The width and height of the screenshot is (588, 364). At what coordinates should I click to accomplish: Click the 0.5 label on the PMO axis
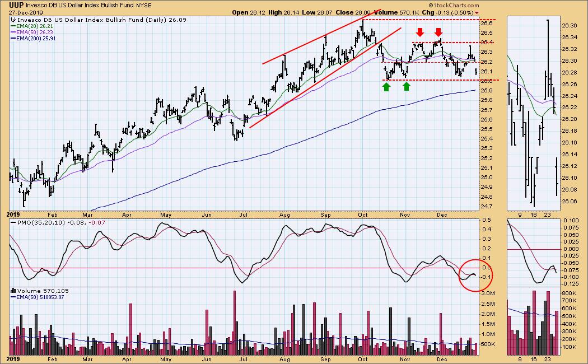click(487, 220)
